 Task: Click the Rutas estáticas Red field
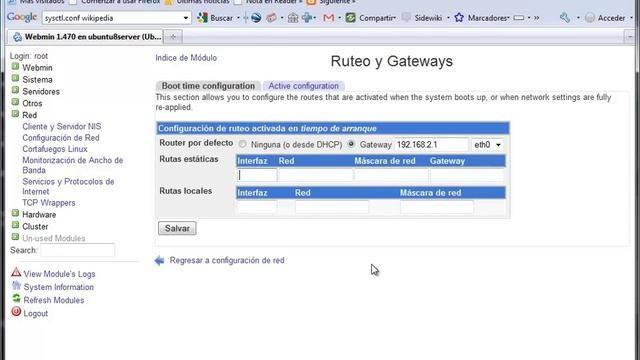click(315, 175)
